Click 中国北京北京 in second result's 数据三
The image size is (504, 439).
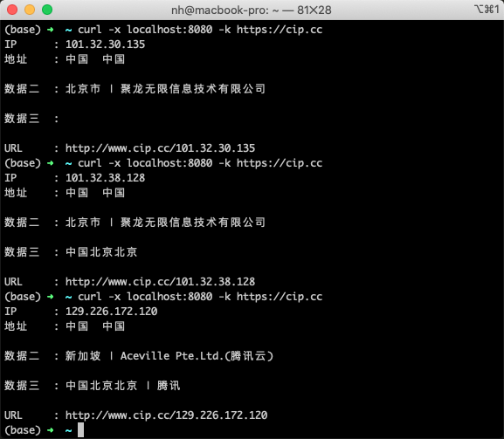click(101, 252)
